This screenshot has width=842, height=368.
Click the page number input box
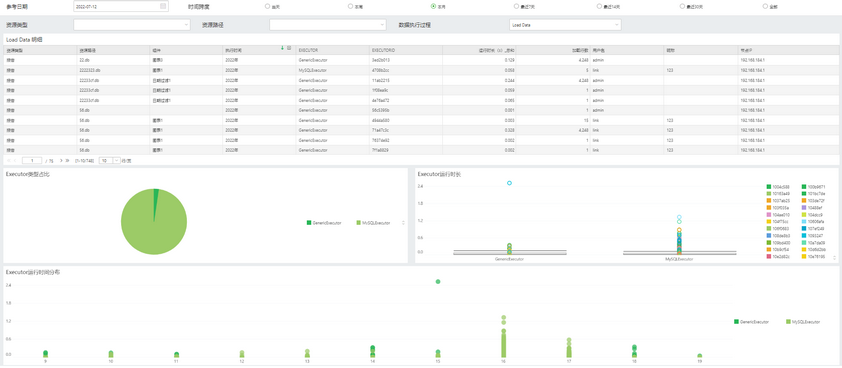pyautogui.click(x=32, y=160)
